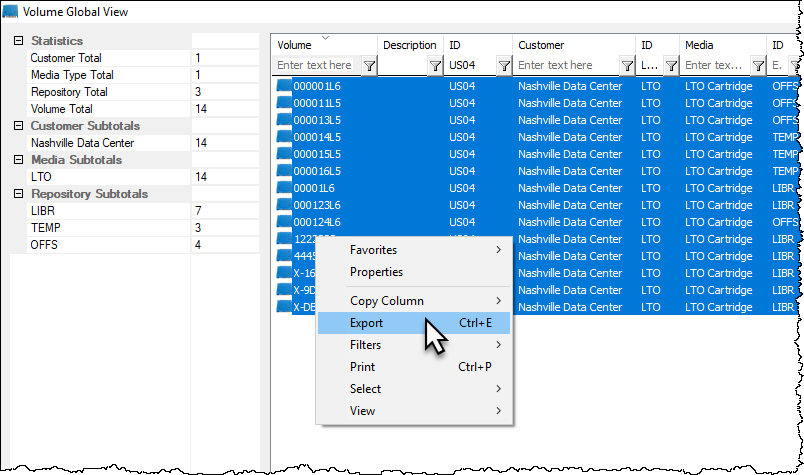Image resolution: width=804 pixels, height=475 pixels.
Task: Click the filter icon in the Description column
Action: (435, 66)
